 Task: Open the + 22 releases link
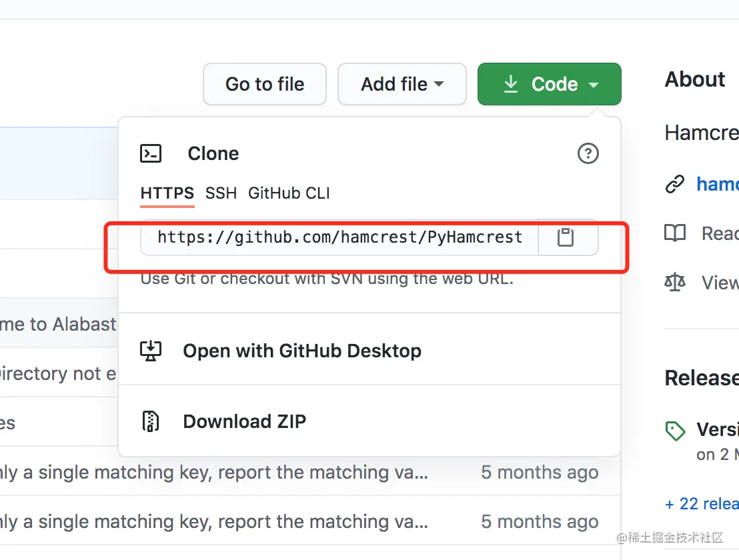click(702, 503)
